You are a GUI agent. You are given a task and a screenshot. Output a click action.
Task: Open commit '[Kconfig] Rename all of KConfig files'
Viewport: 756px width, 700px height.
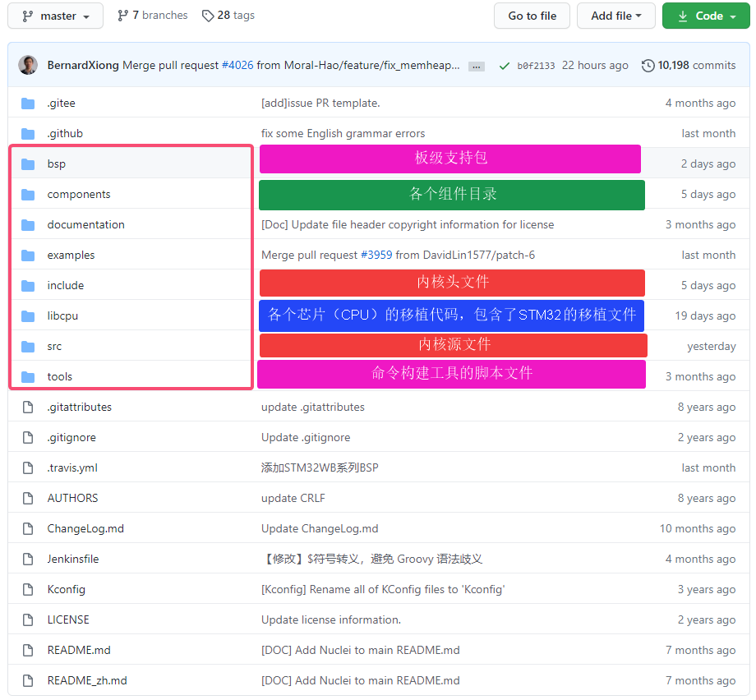(x=383, y=589)
